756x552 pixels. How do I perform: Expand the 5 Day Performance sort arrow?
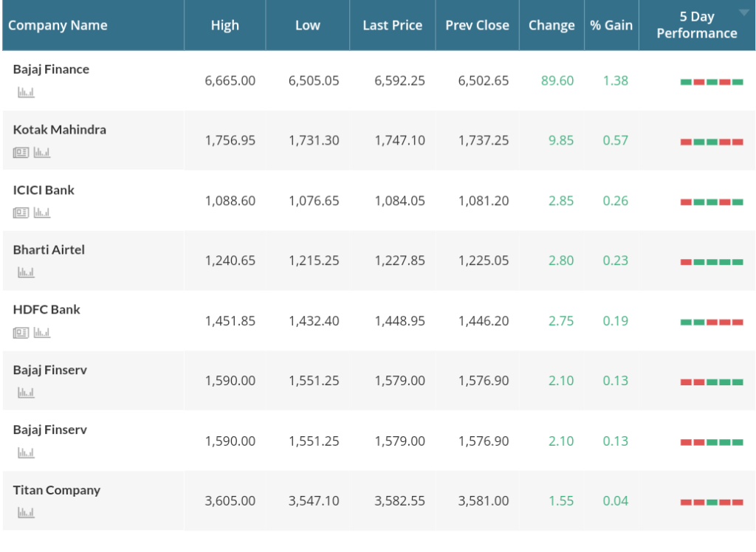(744, 13)
